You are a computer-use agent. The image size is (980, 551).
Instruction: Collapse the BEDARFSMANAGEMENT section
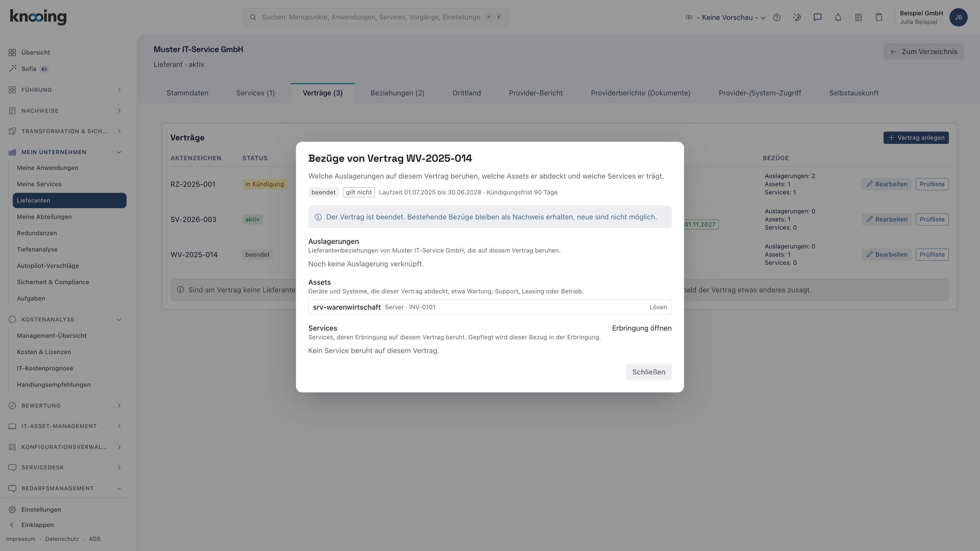(65, 488)
